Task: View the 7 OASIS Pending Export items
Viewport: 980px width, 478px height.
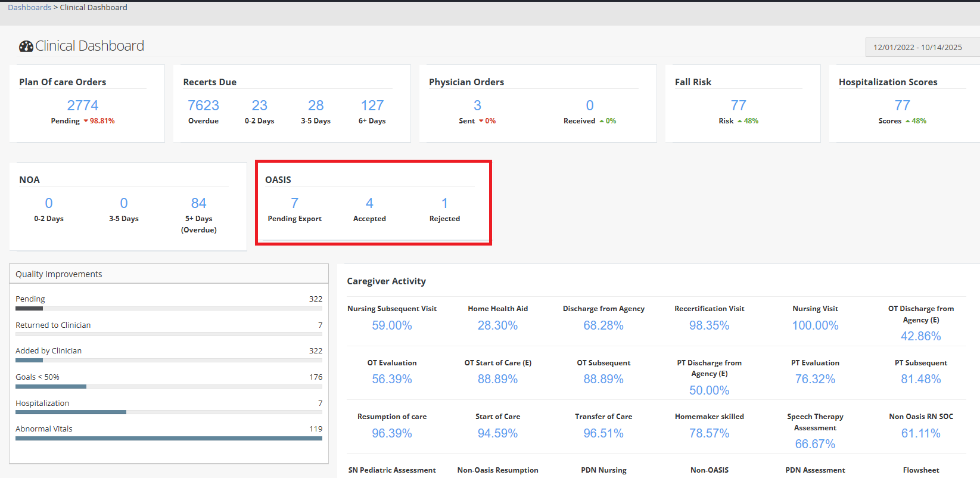Action: tap(294, 203)
